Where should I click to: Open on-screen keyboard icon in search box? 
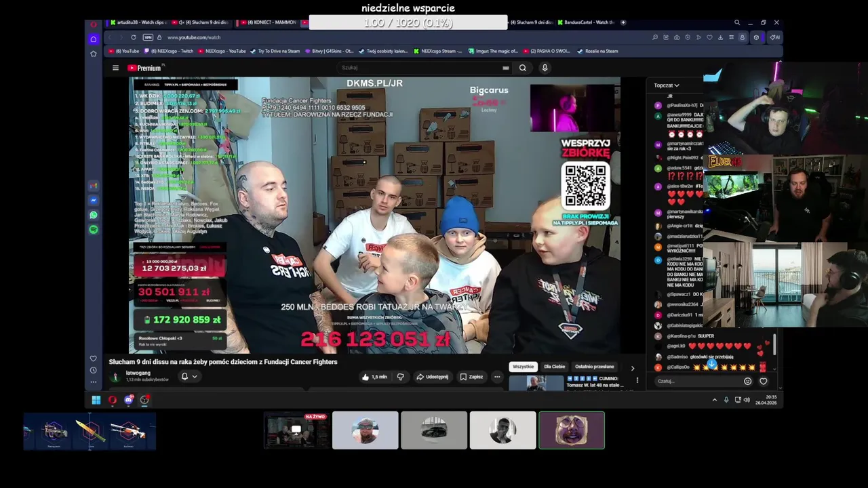[x=506, y=68]
